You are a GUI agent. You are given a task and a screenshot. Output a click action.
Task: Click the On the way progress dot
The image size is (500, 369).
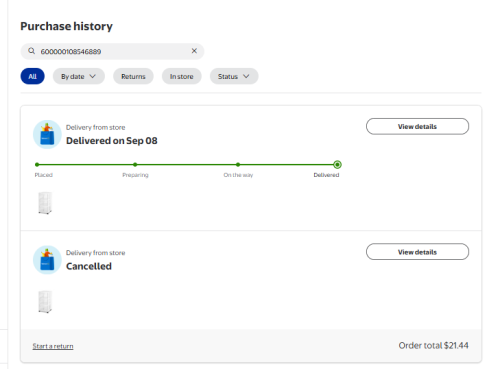[x=238, y=164]
